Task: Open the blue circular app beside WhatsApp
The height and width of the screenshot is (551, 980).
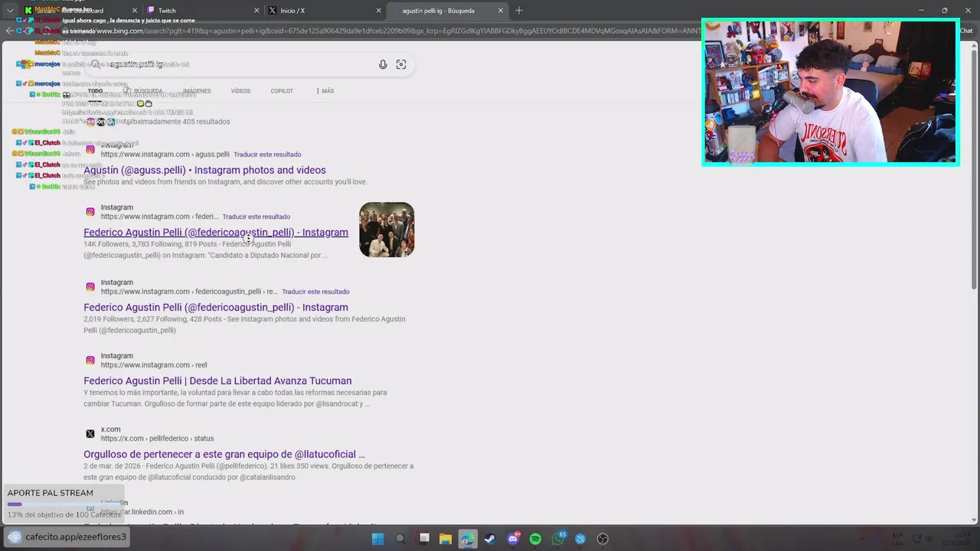Action: pyautogui.click(x=580, y=539)
